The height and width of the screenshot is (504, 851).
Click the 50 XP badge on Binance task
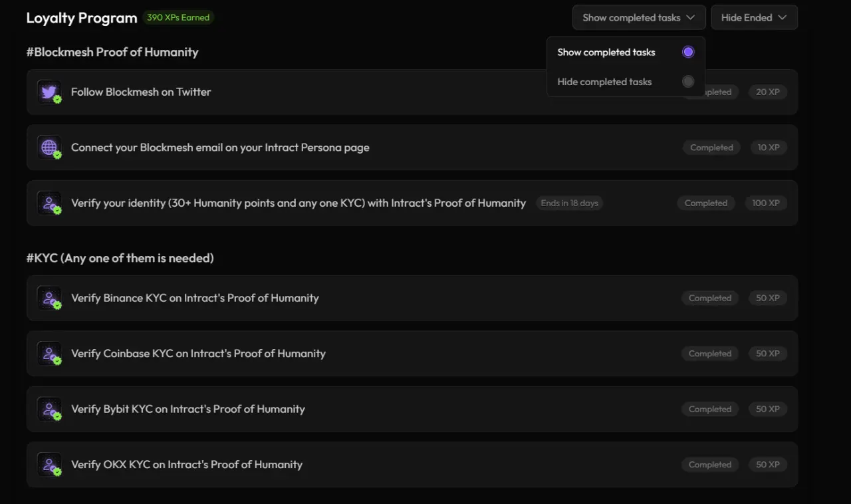[x=768, y=298]
